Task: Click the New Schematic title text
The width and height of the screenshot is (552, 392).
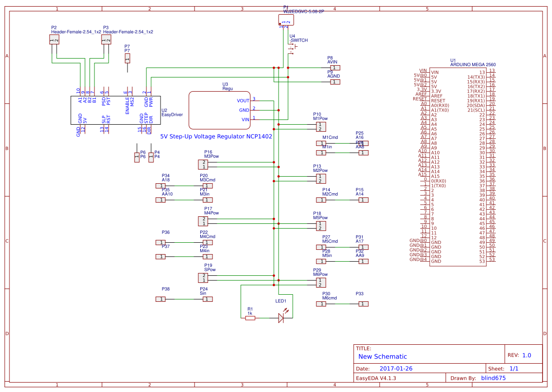Action: coord(382,356)
